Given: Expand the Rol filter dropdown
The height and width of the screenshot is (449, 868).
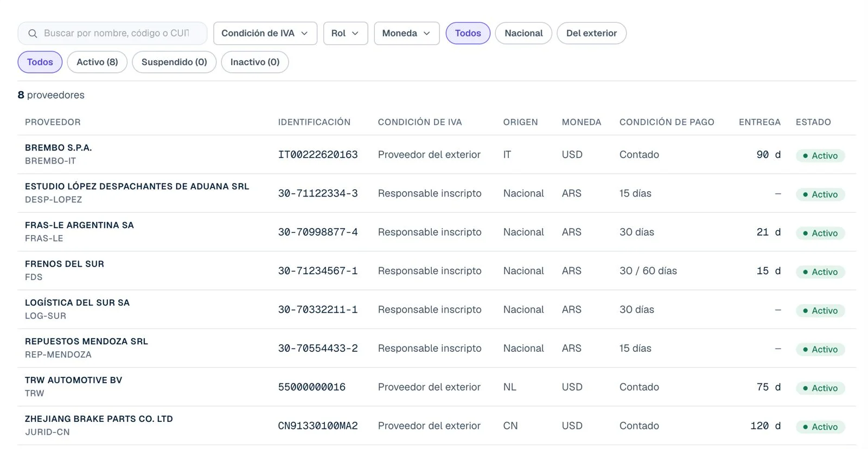Looking at the screenshot, I should coord(346,34).
